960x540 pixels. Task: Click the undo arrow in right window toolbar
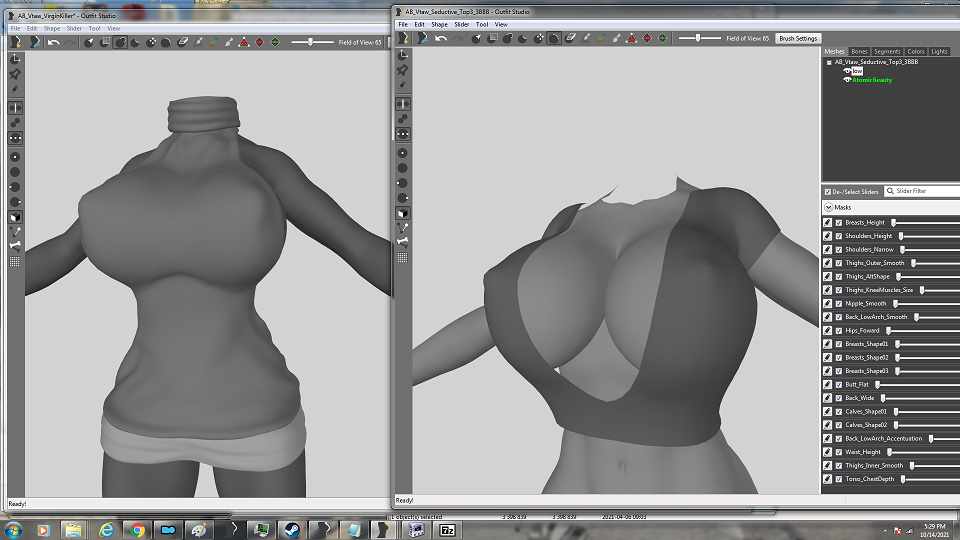441,38
